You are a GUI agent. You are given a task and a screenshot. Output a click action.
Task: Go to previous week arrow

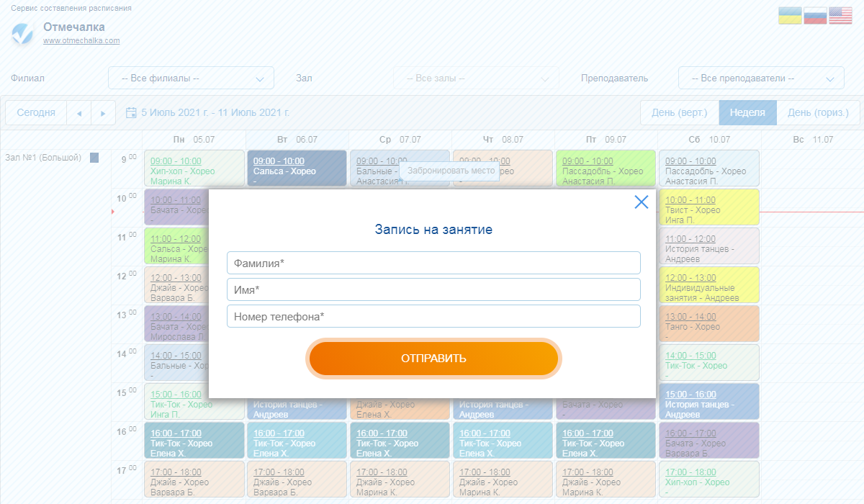coord(79,113)
